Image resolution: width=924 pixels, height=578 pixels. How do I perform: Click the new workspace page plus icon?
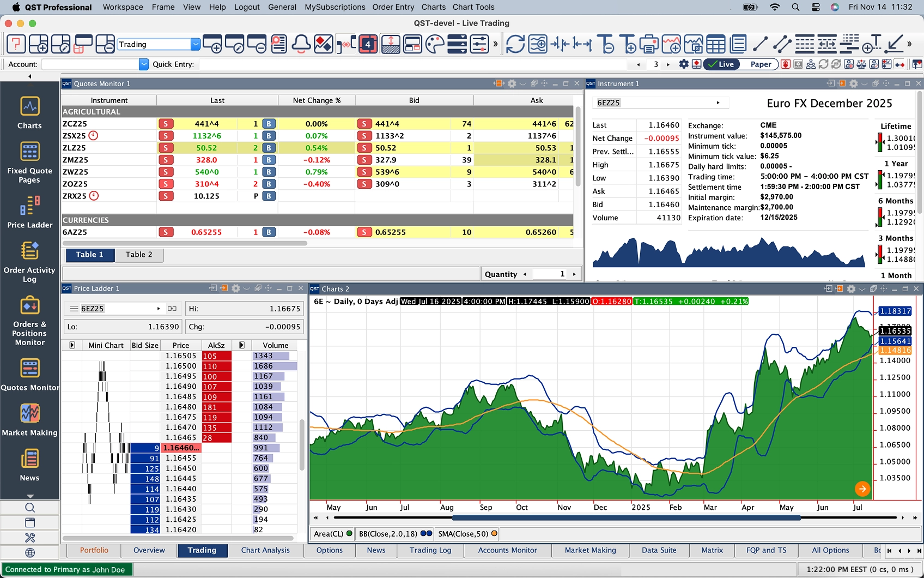pyautogui.click(x=38, y=44)
